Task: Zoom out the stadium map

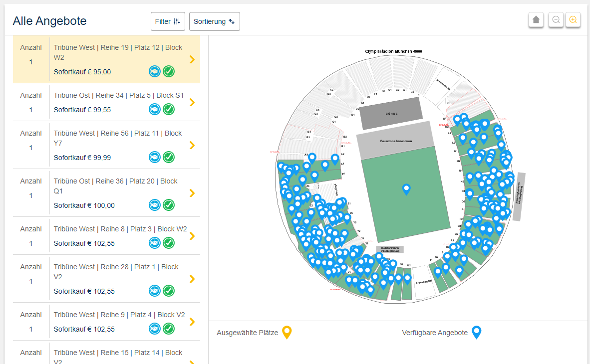Action: click(556, 20)
